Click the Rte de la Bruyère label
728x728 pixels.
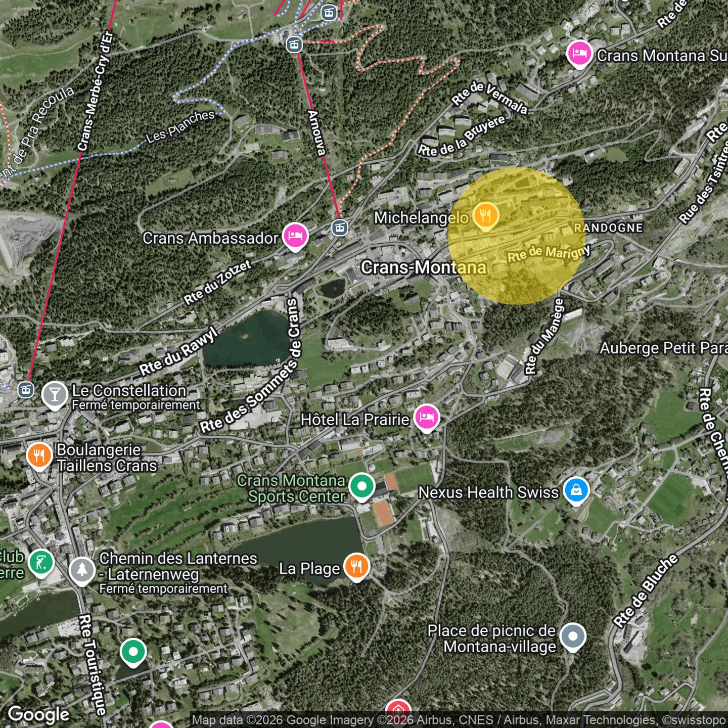coord(461,136)
